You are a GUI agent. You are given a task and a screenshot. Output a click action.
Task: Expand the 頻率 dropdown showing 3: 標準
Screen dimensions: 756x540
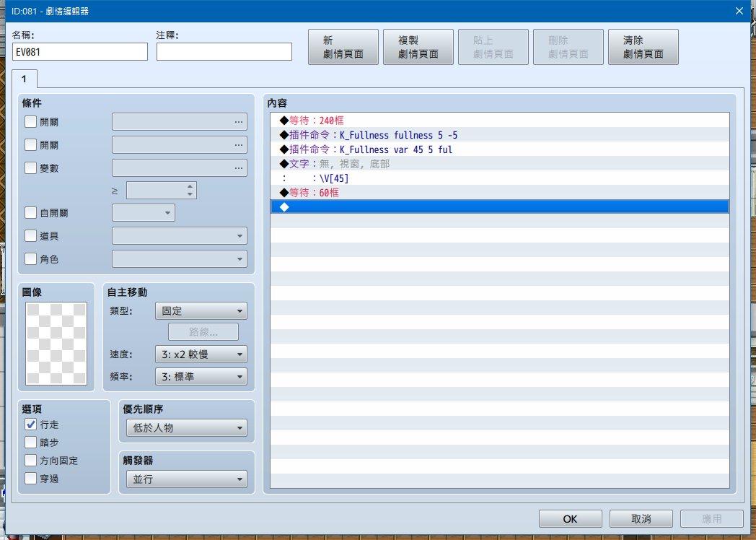[201, 377]
